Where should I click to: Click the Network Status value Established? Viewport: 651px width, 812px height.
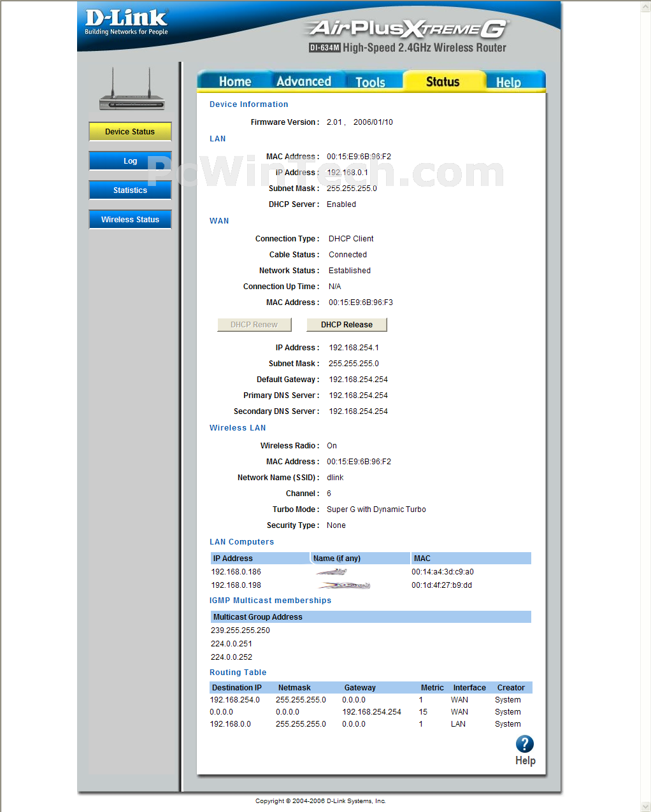coord(350,271)
